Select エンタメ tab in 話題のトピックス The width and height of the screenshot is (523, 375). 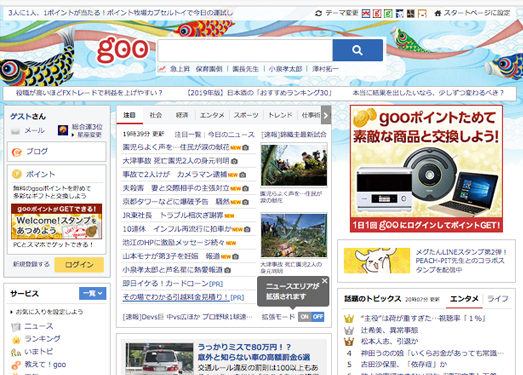[464, 299]
